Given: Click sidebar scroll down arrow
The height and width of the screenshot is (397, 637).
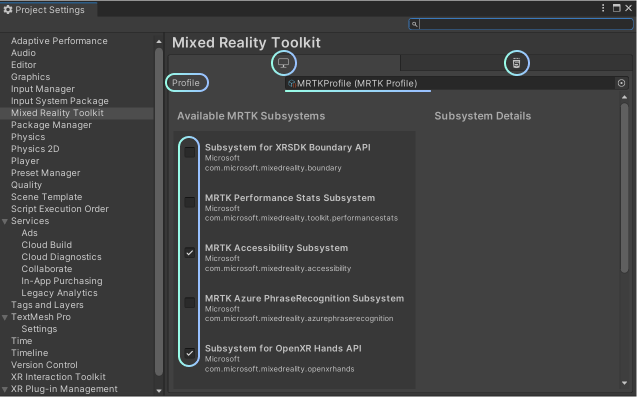Looking at the screenshot, I should click(159, 390).
